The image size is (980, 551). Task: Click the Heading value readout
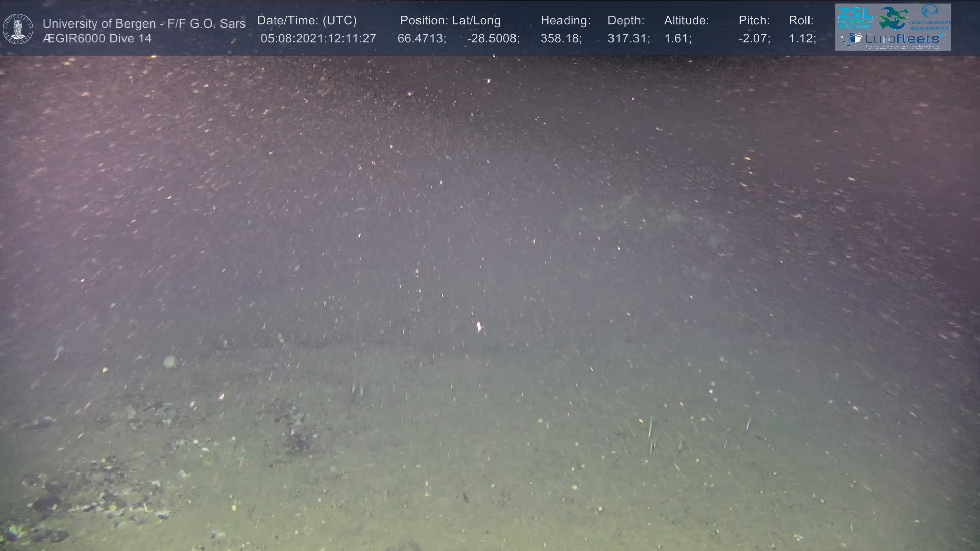click(x=560, y=39)
